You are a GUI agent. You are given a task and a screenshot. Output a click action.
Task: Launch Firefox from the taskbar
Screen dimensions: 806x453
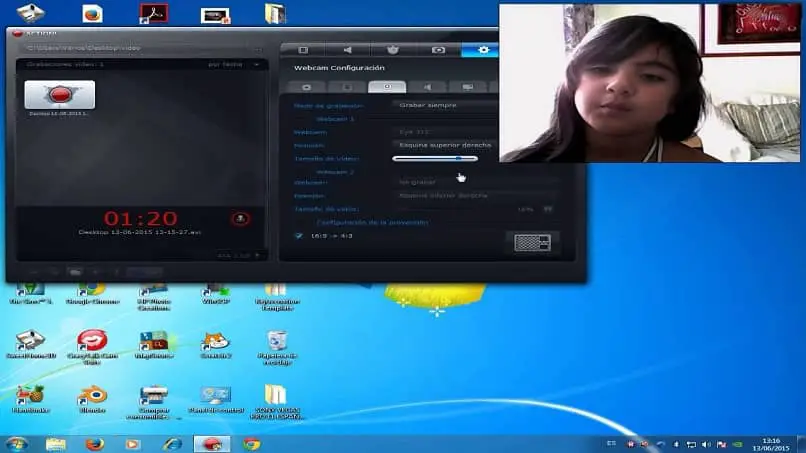point(94,444)
